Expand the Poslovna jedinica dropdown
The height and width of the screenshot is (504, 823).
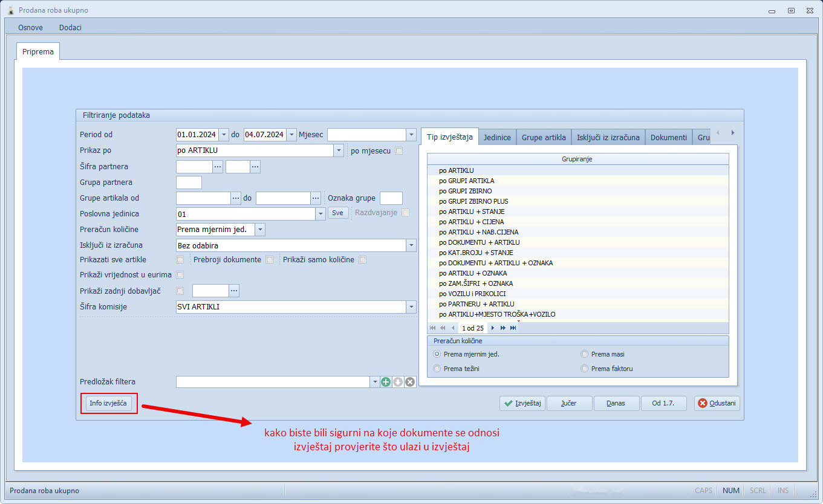tap(320, 214)
